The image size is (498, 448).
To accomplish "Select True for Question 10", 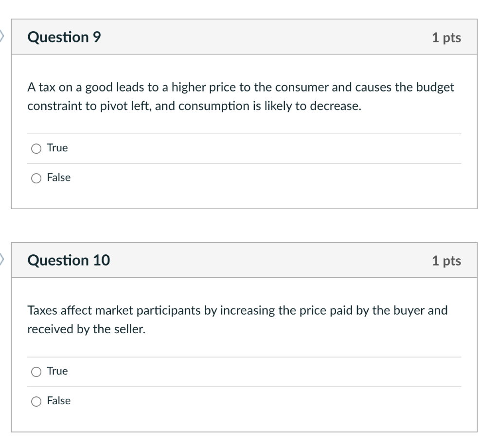I will click(36, 372).
